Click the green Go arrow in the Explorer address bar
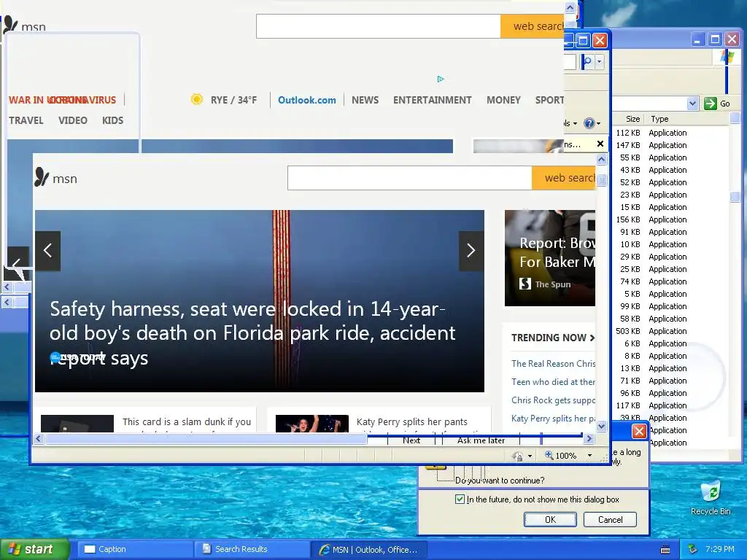The height and width of the screenshot is (560, 747). point(710,104)
